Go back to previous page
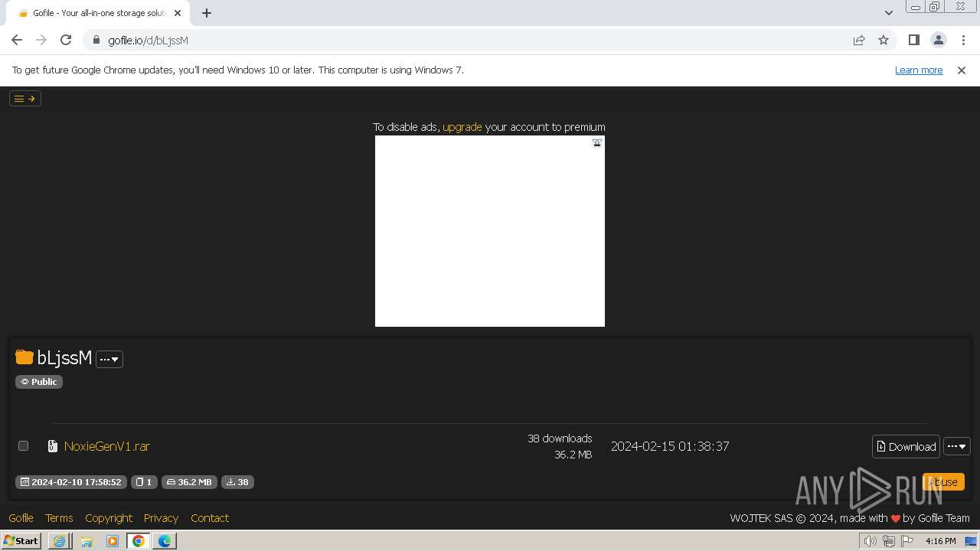 coord(17,40)
